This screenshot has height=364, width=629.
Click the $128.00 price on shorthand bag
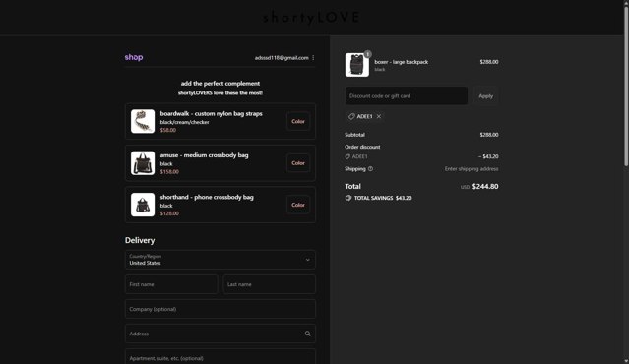coord(169,213)
